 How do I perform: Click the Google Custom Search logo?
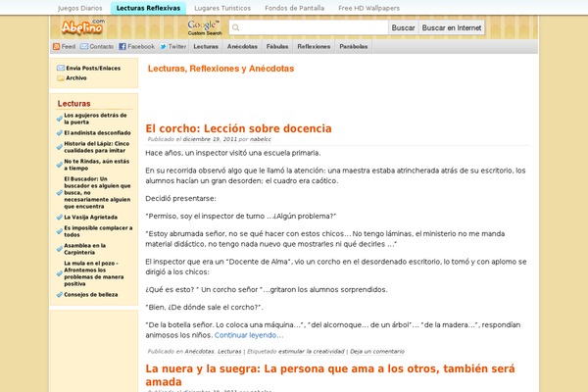point(205,27)
